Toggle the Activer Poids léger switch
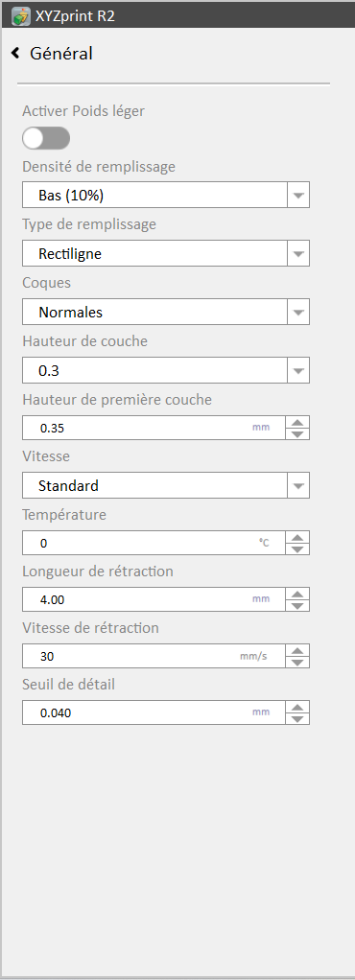The height and width of the screenshot is (980, 355). (x=46, y=138)
